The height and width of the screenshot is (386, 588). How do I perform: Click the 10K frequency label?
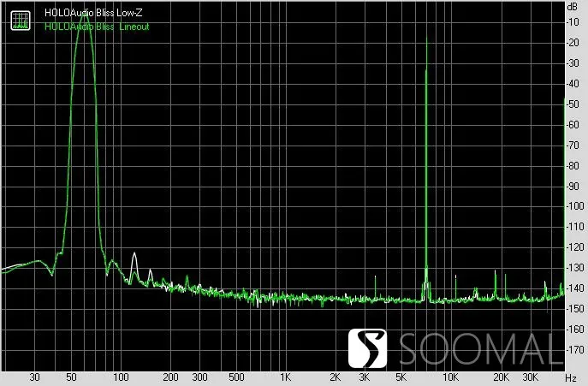coord(450,377)
